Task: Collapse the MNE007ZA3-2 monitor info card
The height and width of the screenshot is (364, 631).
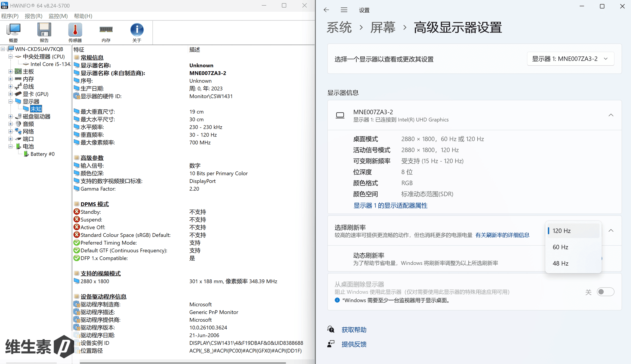Action: coord(611,115)
